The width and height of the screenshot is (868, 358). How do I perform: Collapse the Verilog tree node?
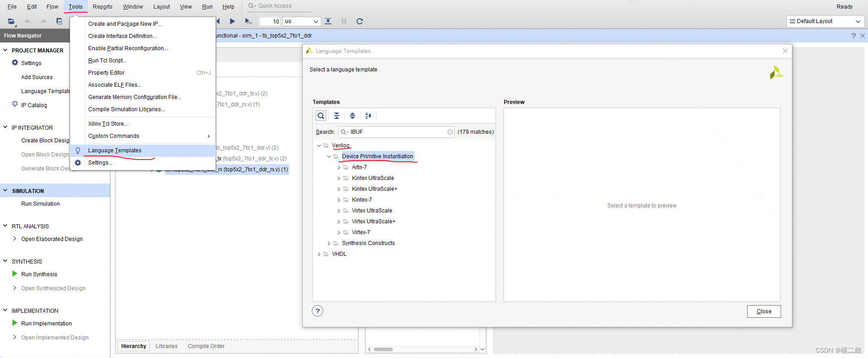click(x=319, y=146)
